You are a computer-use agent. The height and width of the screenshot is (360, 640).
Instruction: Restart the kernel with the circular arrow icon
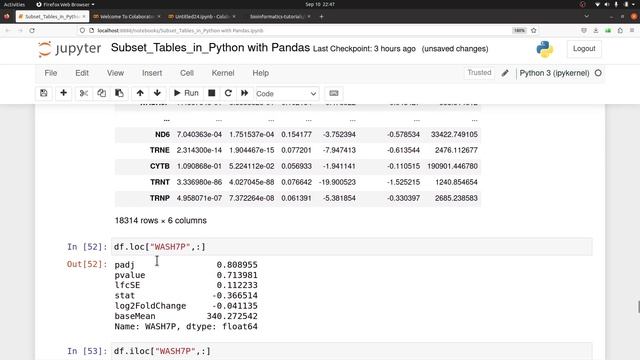228,93
